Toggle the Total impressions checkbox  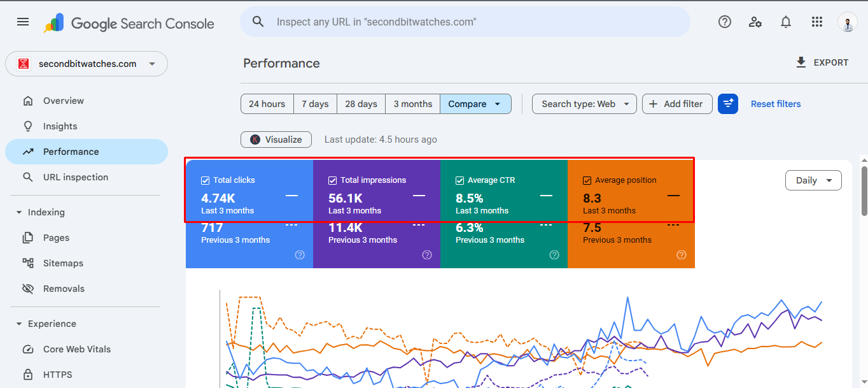[333, 180]
